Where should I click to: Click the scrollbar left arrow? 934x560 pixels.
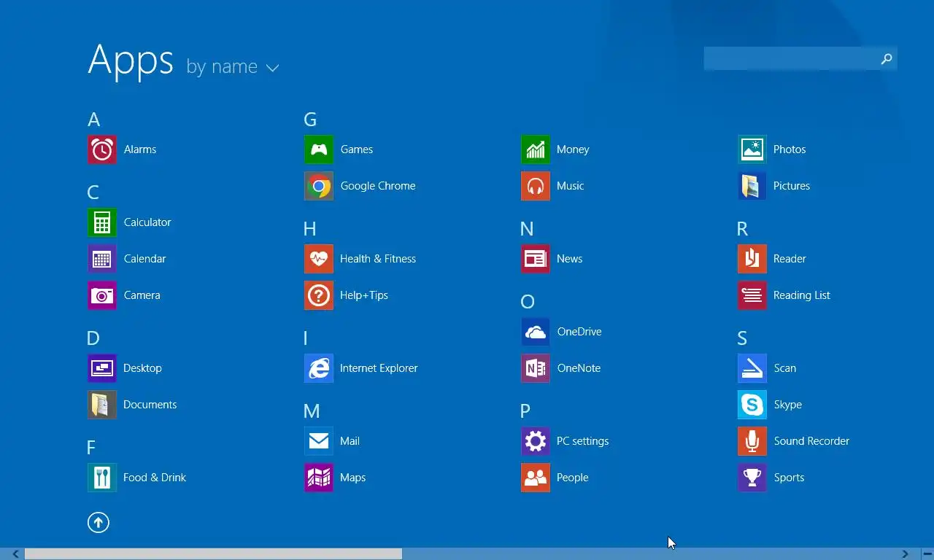[15, 554]
